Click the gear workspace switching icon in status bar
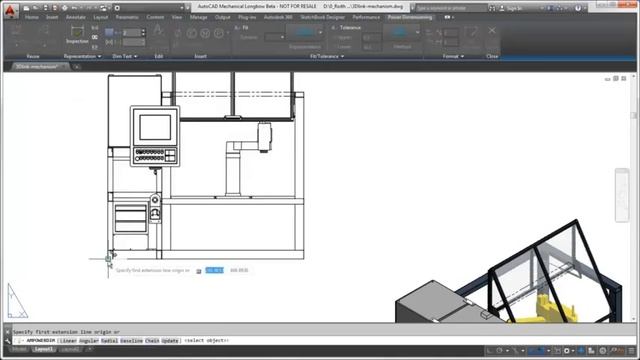The image size is (640, 360). tap(567, 351)
